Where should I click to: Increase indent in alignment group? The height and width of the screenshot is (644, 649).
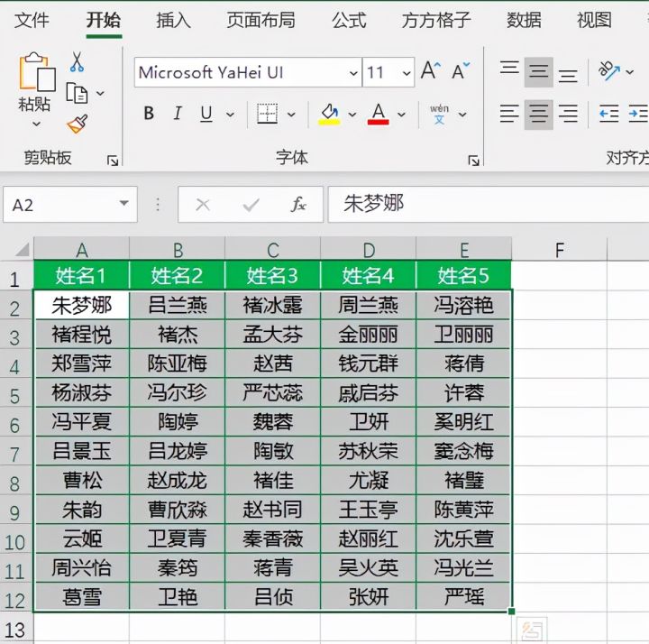pos(638,114)
